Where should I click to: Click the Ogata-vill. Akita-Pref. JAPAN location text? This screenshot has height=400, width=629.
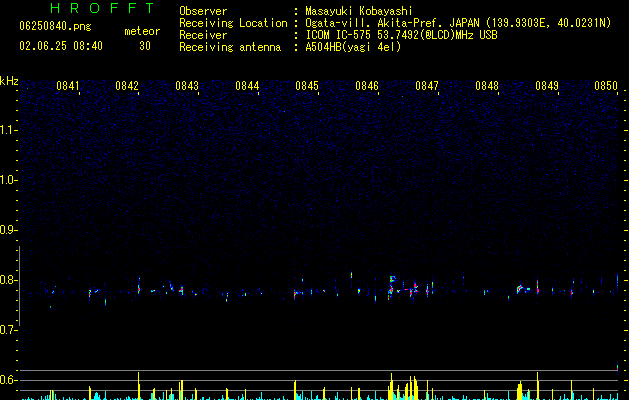458,23
